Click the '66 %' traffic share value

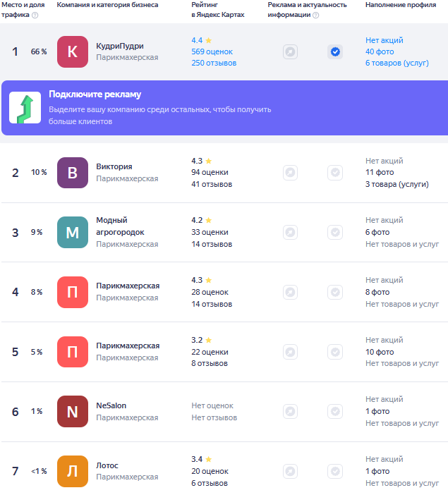pos(39,51)
